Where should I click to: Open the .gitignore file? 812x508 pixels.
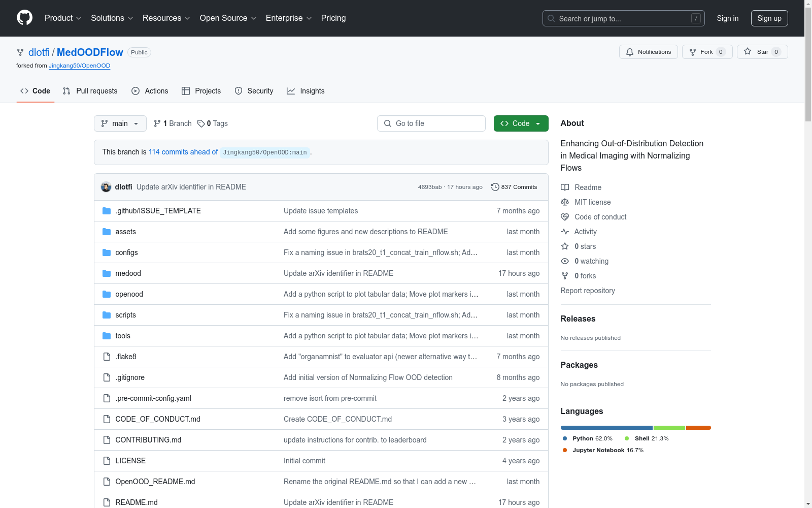coord(130,377)
